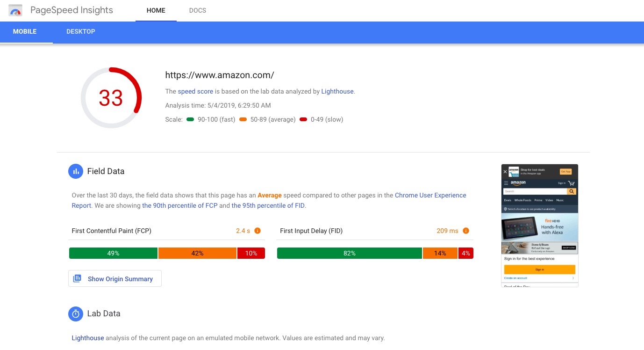Click the Lighthouse link under Lab Data
Screen dimensions: 644x350
point(87,337)
